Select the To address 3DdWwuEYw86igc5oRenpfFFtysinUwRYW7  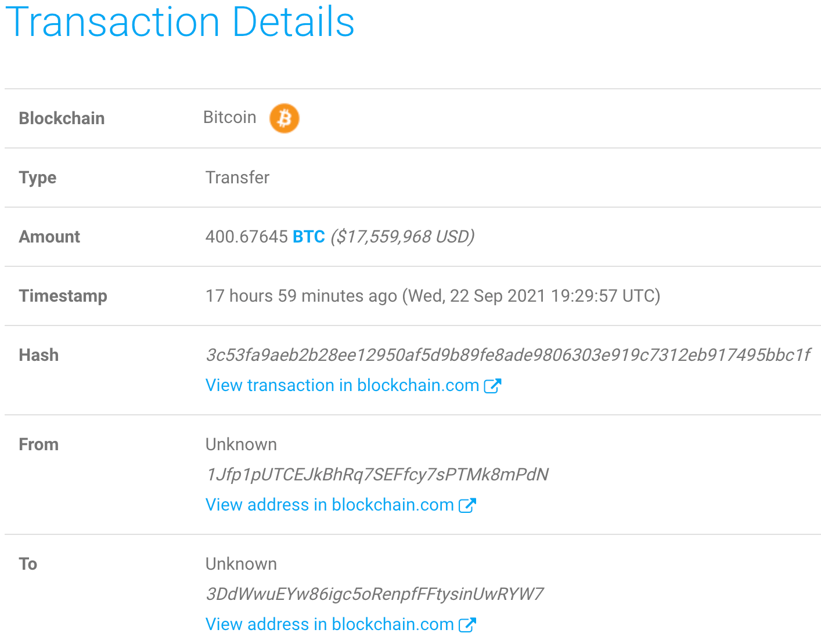[x=374, y=594]
